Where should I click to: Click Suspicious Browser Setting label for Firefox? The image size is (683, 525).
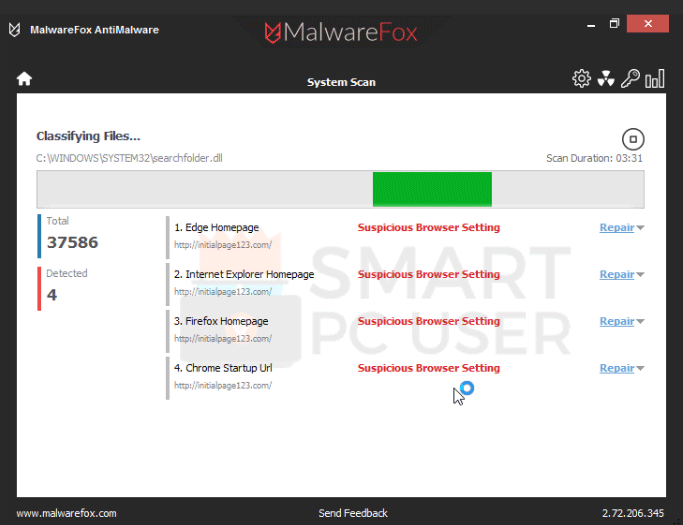[x=429, y=321]
